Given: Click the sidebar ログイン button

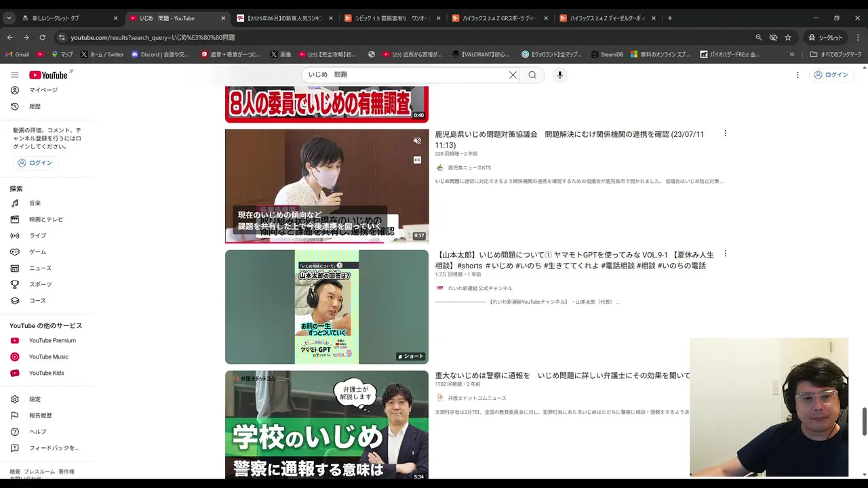Looking at the screenshot, I should coord(35,163).
